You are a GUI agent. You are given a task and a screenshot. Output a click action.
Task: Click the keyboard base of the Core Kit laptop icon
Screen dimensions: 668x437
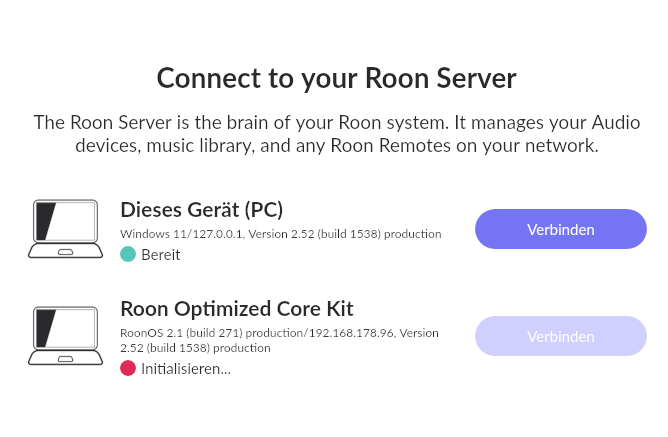pyautogui.click(x=66, y=358)
